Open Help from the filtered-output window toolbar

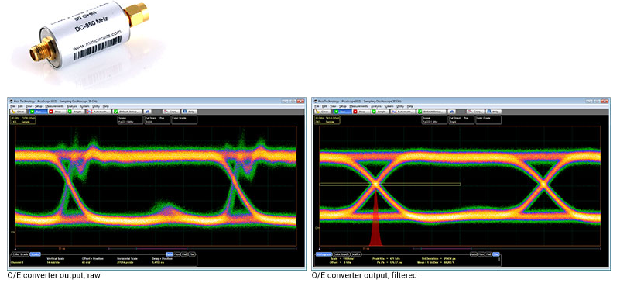(494, 112)
